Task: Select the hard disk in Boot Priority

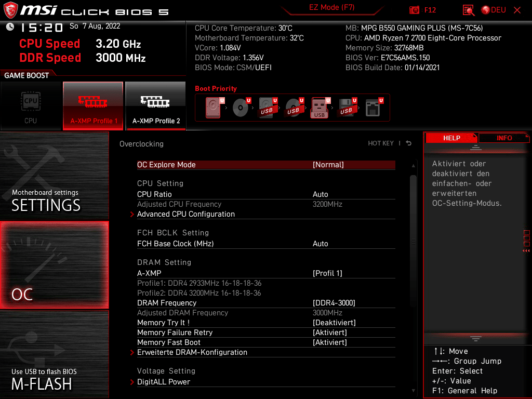Action: pyautogui.click(x=212, y=107)
